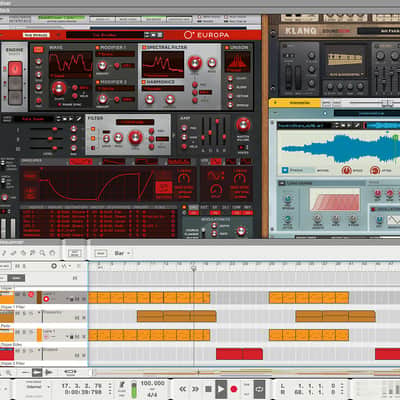
Task: Toggle the Harmonics enable button
Action: [144, 82]
